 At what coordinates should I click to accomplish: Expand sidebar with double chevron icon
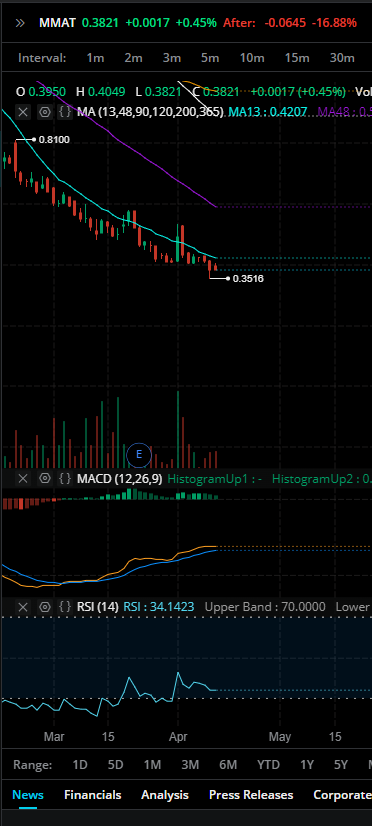tap(21, 23)
